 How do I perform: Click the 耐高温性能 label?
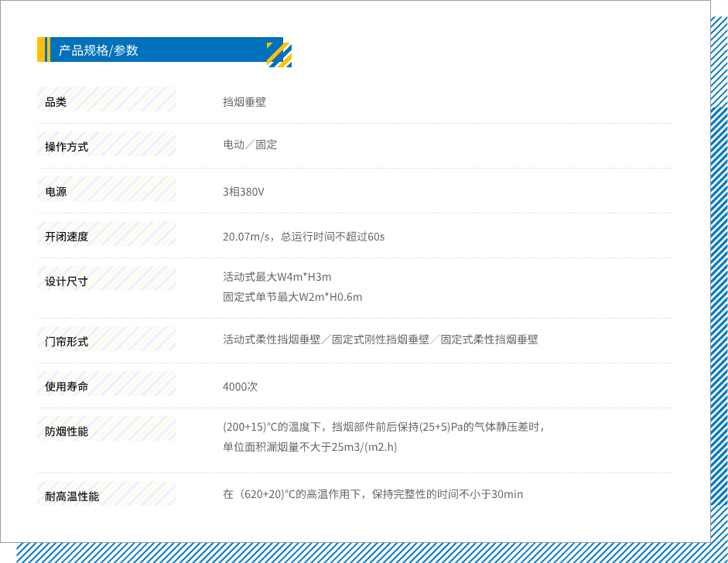[72, 496]
